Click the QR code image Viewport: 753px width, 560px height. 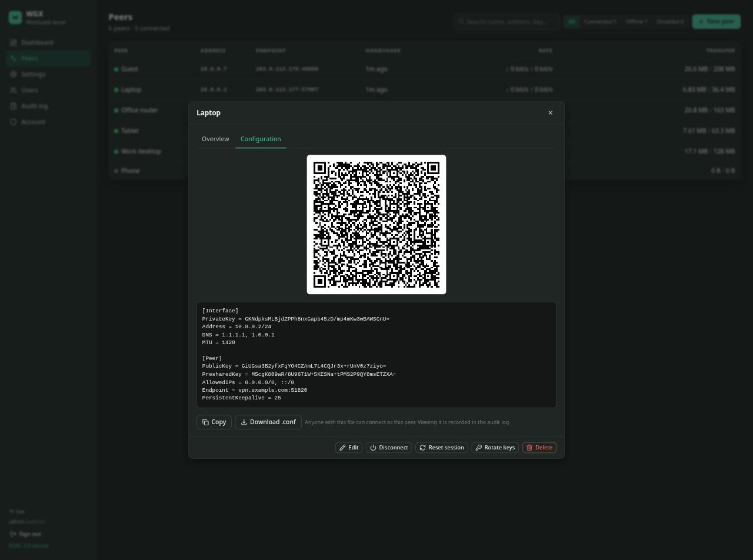[376, 225]
